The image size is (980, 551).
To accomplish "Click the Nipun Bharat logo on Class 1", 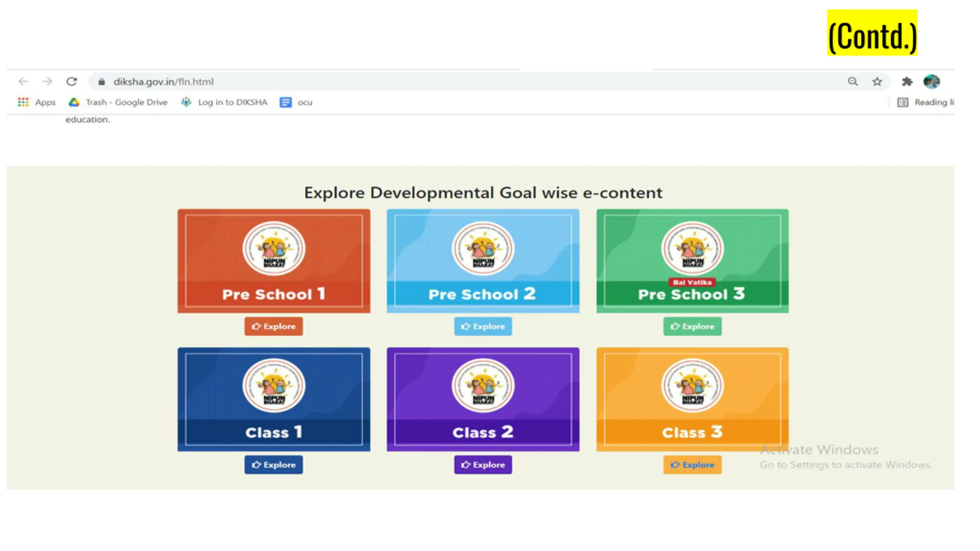I will 274,385.
